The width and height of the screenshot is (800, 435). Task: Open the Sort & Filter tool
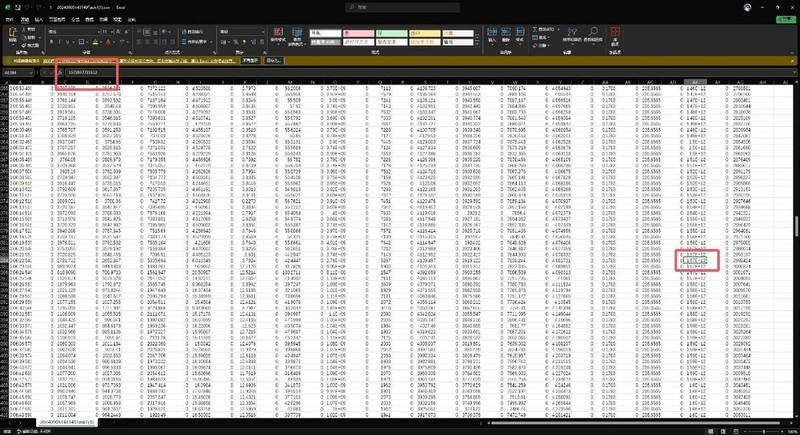click(x=572, y=35)
